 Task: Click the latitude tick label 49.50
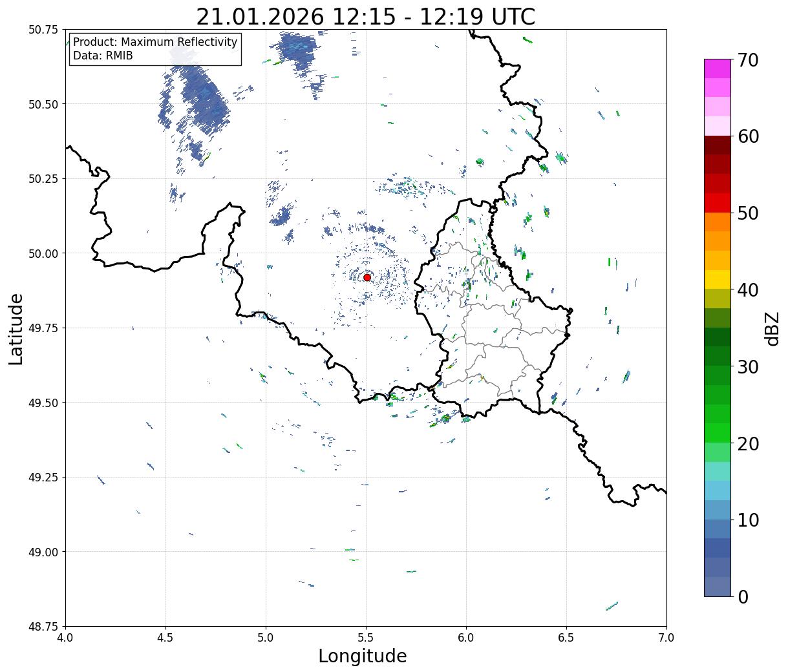click(43, 403)
